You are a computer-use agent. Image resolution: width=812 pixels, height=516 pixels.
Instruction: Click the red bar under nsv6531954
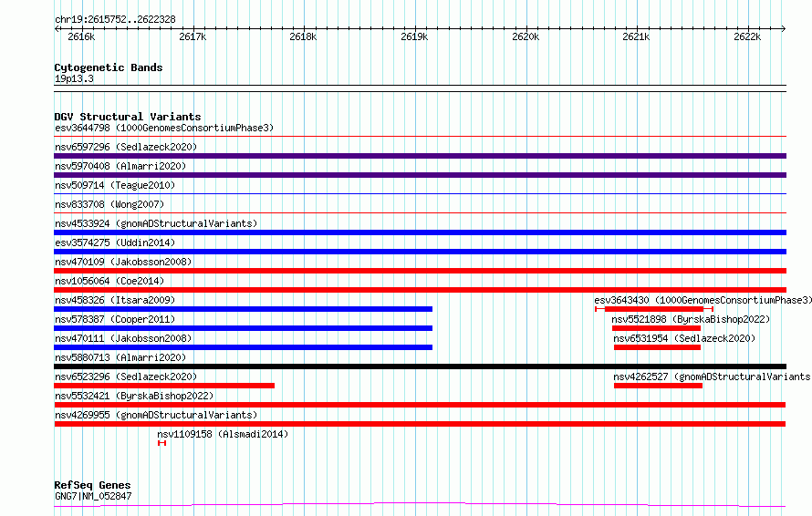pos(657,347)
